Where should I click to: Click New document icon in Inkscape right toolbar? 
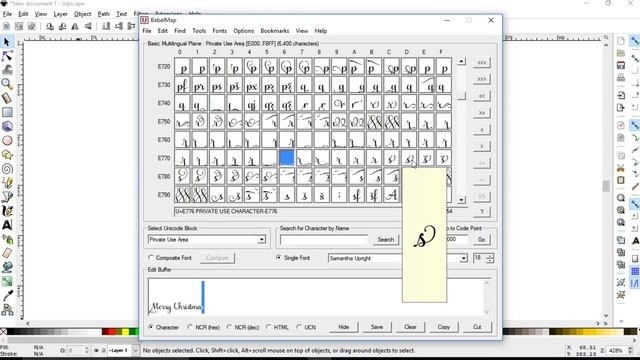[x=621, y=41]
